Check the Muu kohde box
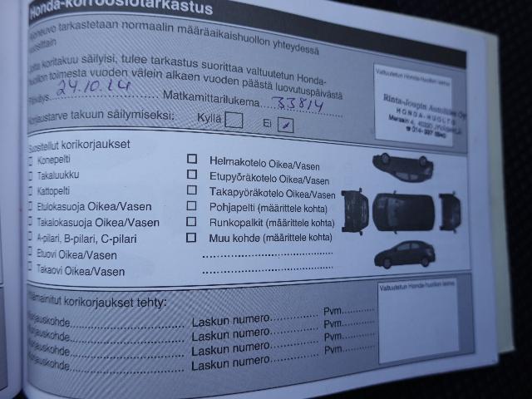The height and width of the screenshot is (399, 532). (191, 238)
